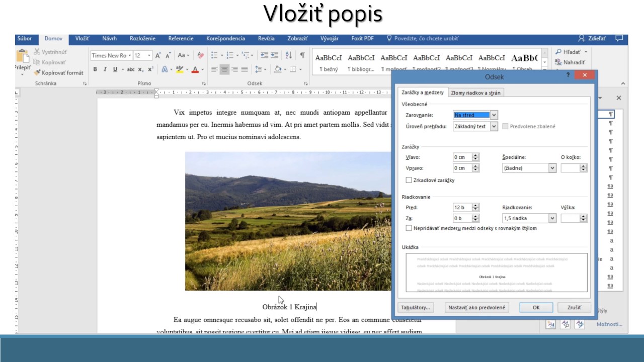
Task: Open Zlomy riadkov a strán tab
Action: pyautogui.click(x=475, y=93)
